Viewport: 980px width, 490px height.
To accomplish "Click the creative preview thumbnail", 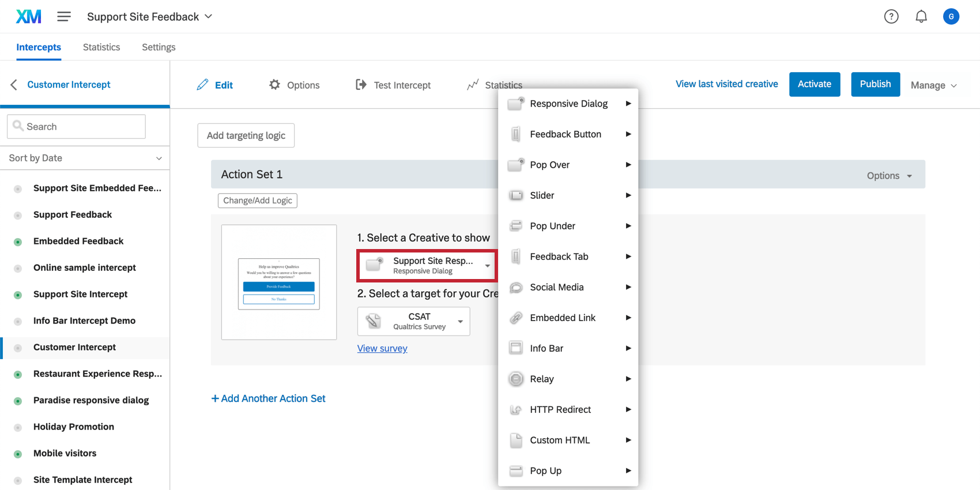I will [x=279, y=282].
